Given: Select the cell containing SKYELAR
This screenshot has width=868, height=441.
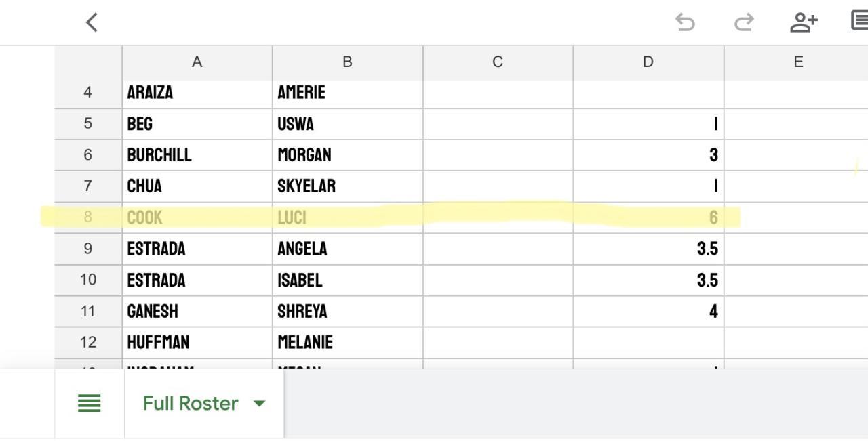Looking at the screenshot, I should (x=347, y=186).
